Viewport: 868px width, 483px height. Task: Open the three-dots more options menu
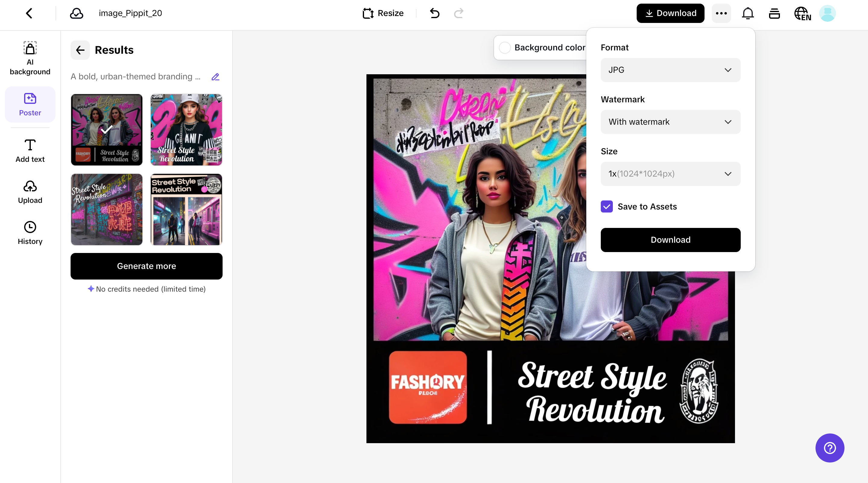pyautogui.click(x=721, y=14)
